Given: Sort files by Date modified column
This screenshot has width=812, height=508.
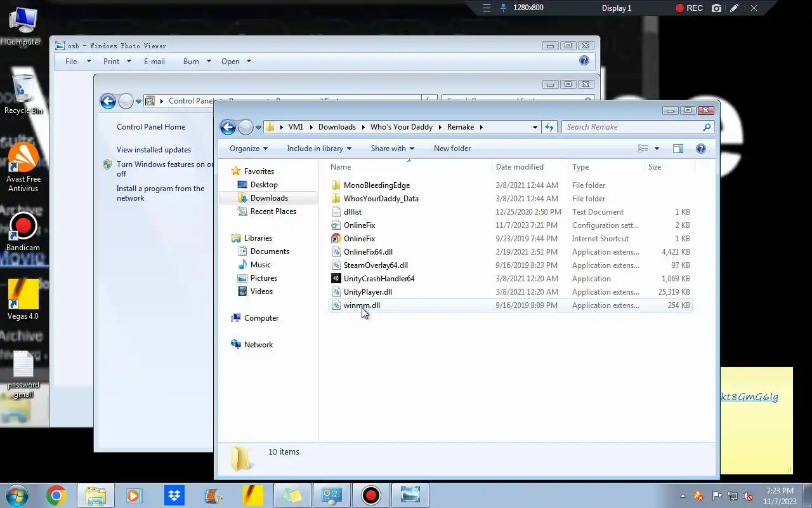Looking at the screenshot, I should tap(530, 167).
